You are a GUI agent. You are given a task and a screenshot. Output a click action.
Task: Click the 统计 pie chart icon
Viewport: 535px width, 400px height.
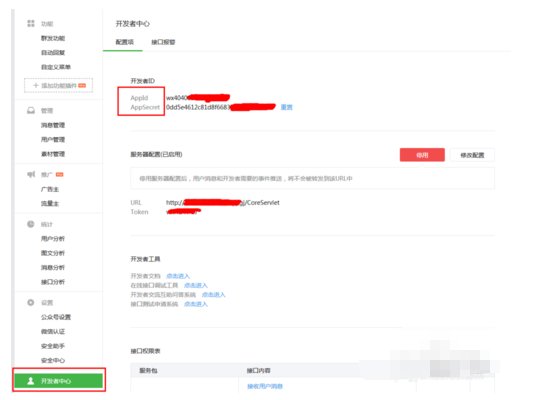[31, 224]
